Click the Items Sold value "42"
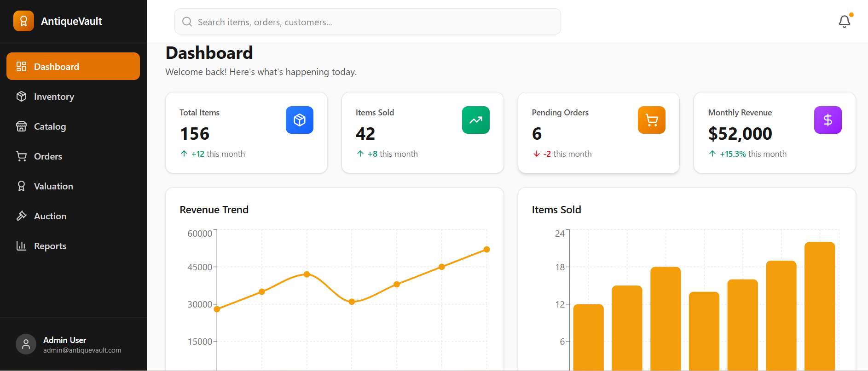Viewport: 868px width, 371px height. tap(365, 134)
